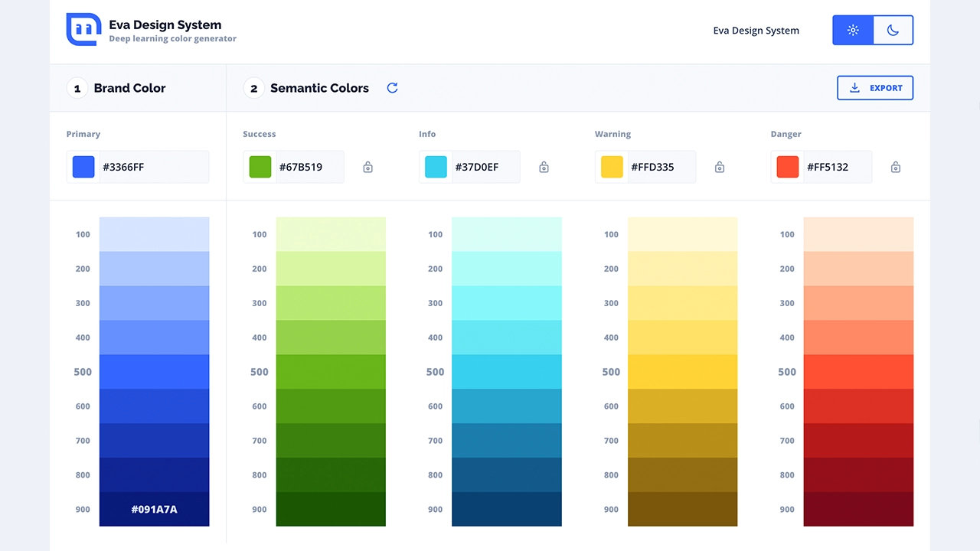Switch to light mode with sun toggle
This screenshot has height=551, width=980.
[853, 31]
